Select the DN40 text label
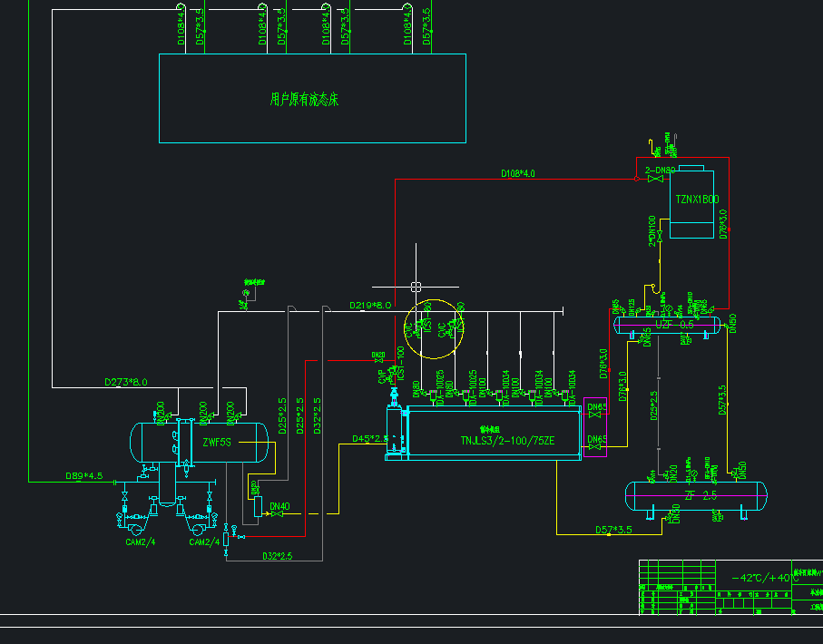This screenshot has height=644, width=823. [x=279, y=506]
